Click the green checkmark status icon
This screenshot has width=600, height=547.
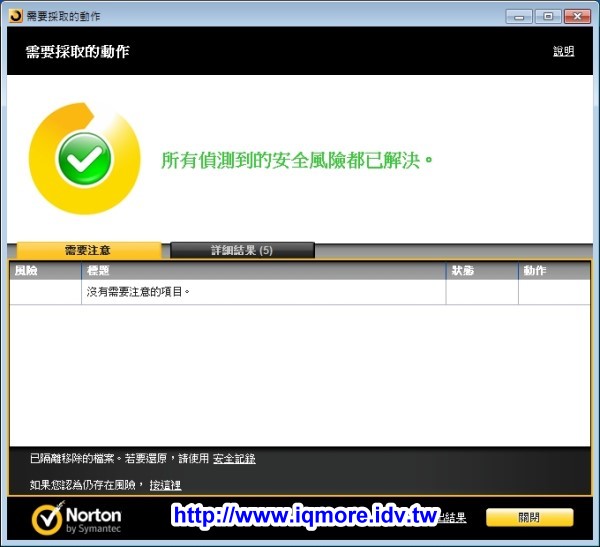point(85,158)
